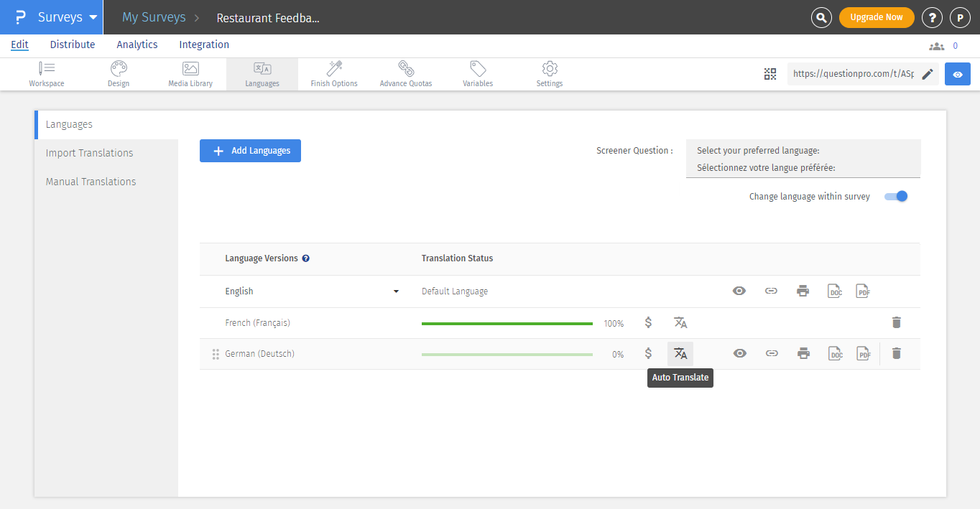Image resolution: width=980 pixels, height=509 pixels.
Task: Delete the French language
Action: 896,323
